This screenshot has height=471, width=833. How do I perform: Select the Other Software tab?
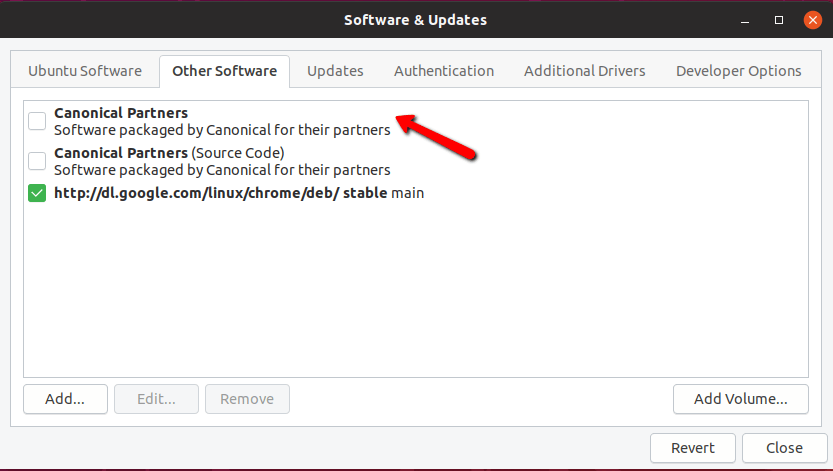pos(224,71)
